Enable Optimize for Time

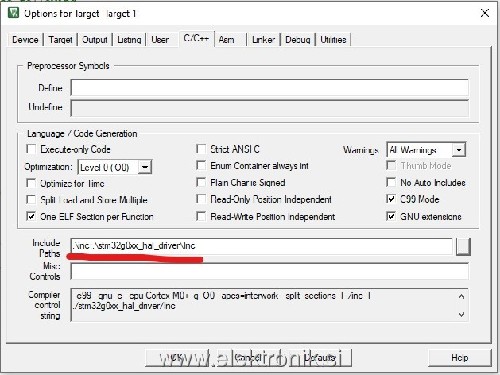click(31, 183)
